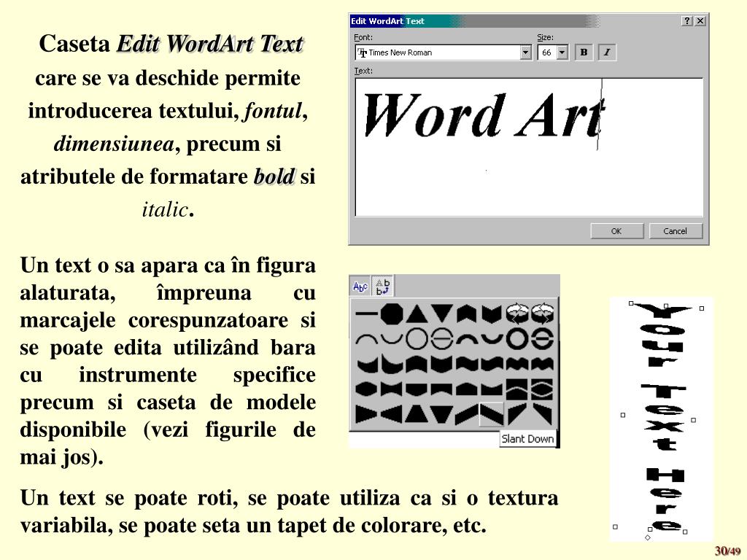Pick the Wave 2 WordArt shape

pos(492,365)
